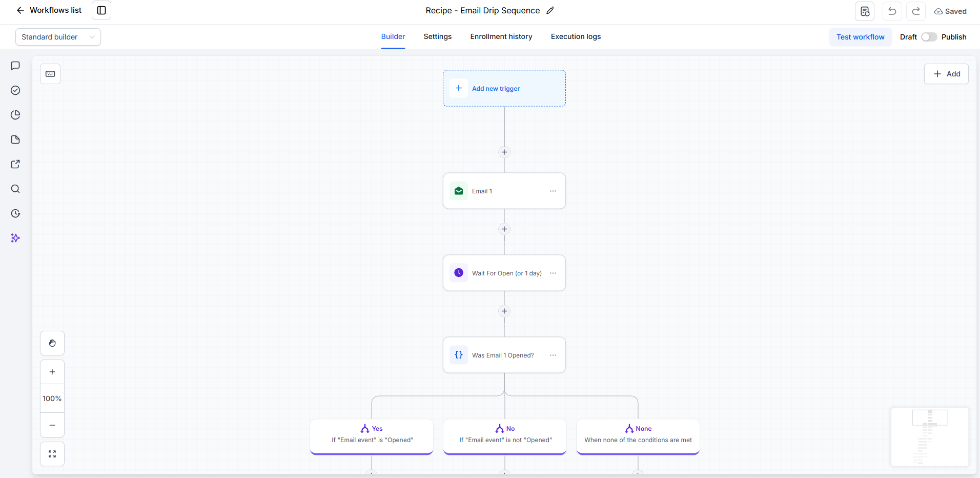Select the None branch
This screenshot has width=980, height=478.
[x=638, y=436]
